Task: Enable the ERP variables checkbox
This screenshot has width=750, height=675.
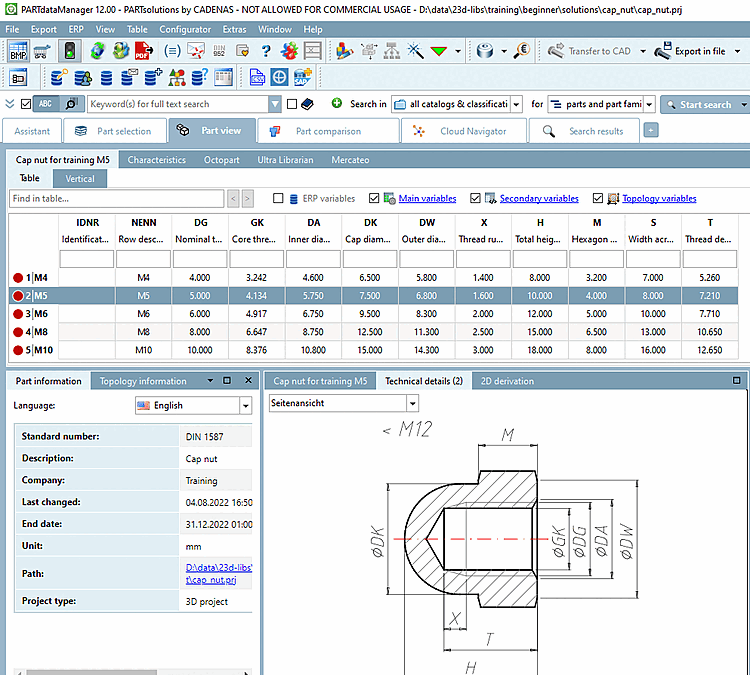Action: coord(279,199)
